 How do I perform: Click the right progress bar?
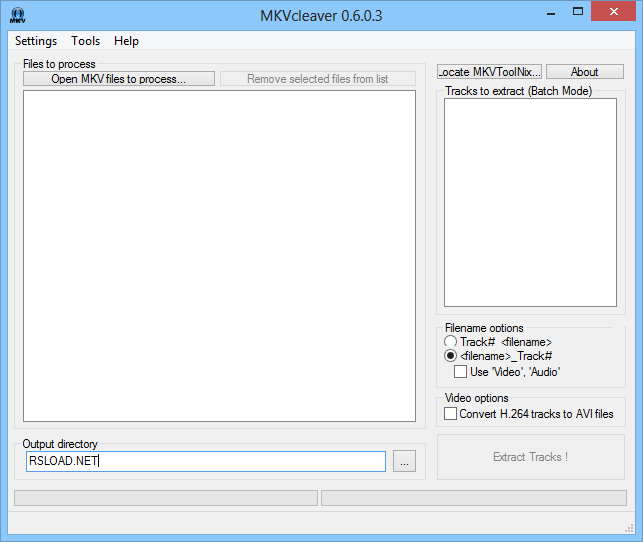474,498
